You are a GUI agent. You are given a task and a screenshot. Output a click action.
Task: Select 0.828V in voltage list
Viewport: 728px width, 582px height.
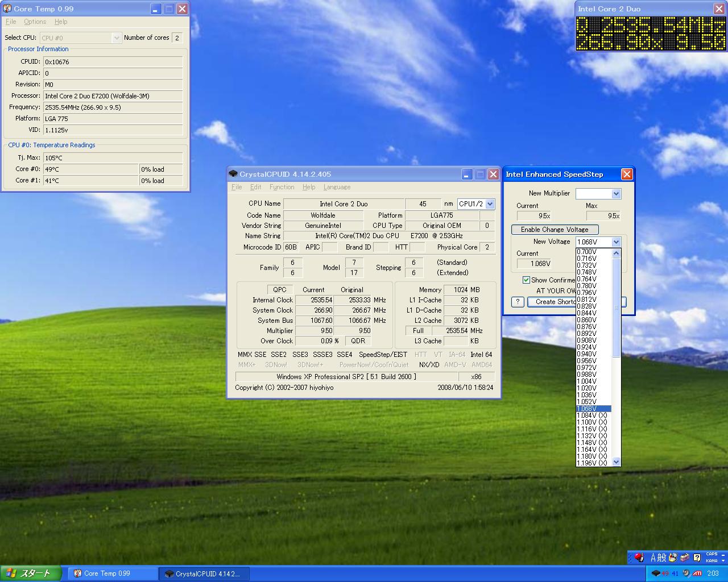(x=594, y=306)
